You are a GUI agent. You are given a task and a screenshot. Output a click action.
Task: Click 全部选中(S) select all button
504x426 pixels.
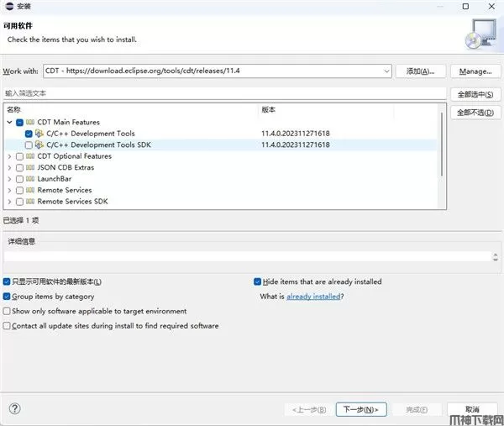tap(475, 94)
